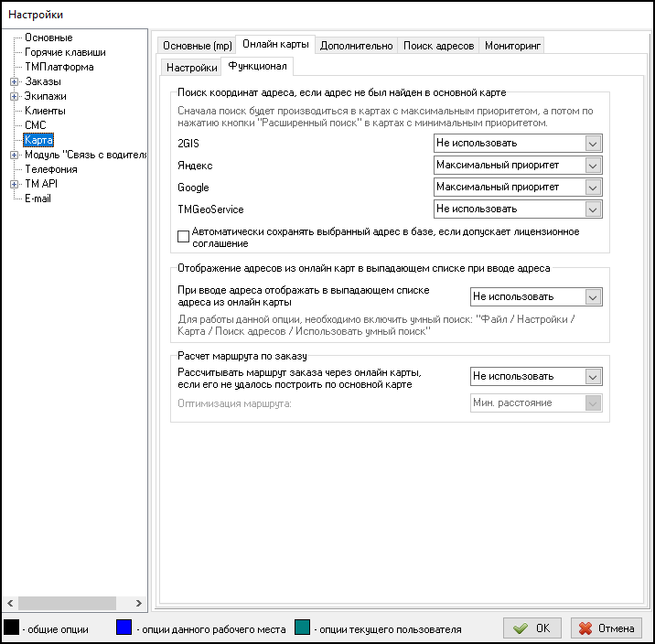This screenshot has height=644, width=655.
Task: Open the route calculation online maps dropdown
Action: coord(593,377)
